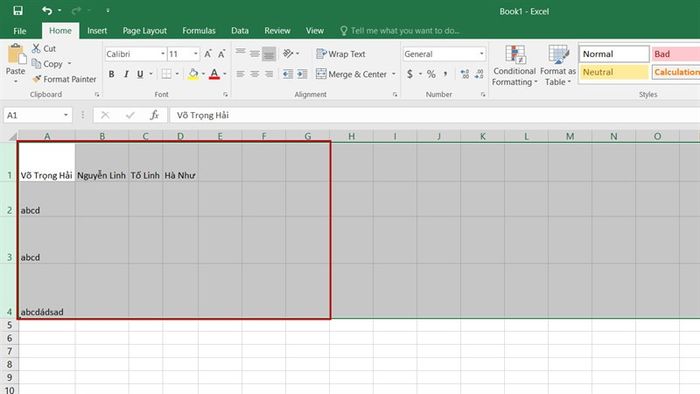Apply the Neutral cell style swatch
Viewport: 700px width, 394px height.
coord(614,72)
